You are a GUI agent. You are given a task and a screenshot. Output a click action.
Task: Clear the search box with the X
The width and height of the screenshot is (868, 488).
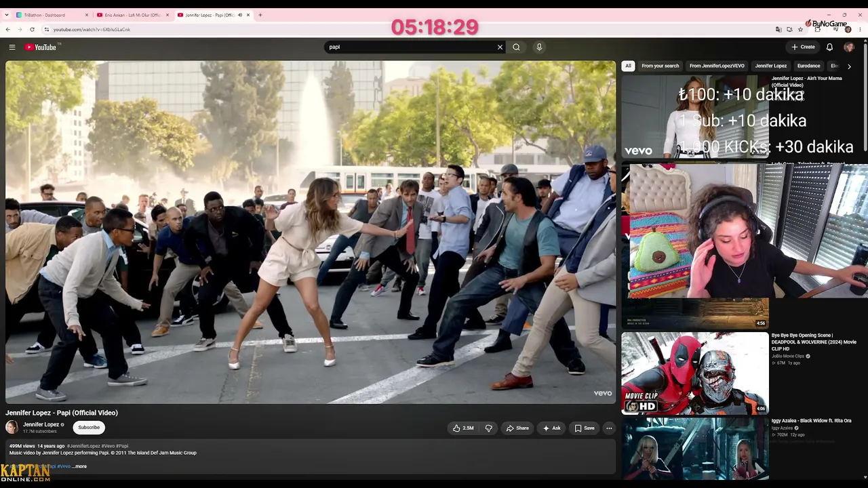click(500, 47)
